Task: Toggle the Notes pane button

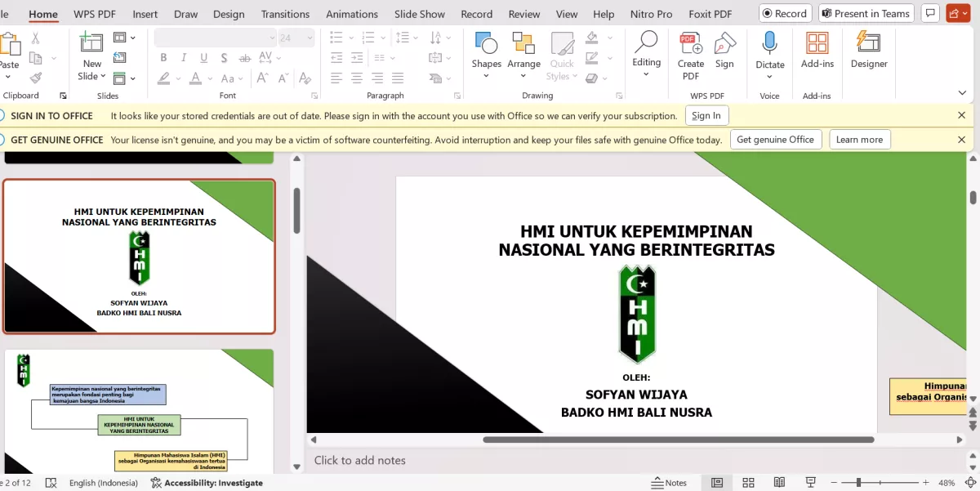Action: [669, 483]
